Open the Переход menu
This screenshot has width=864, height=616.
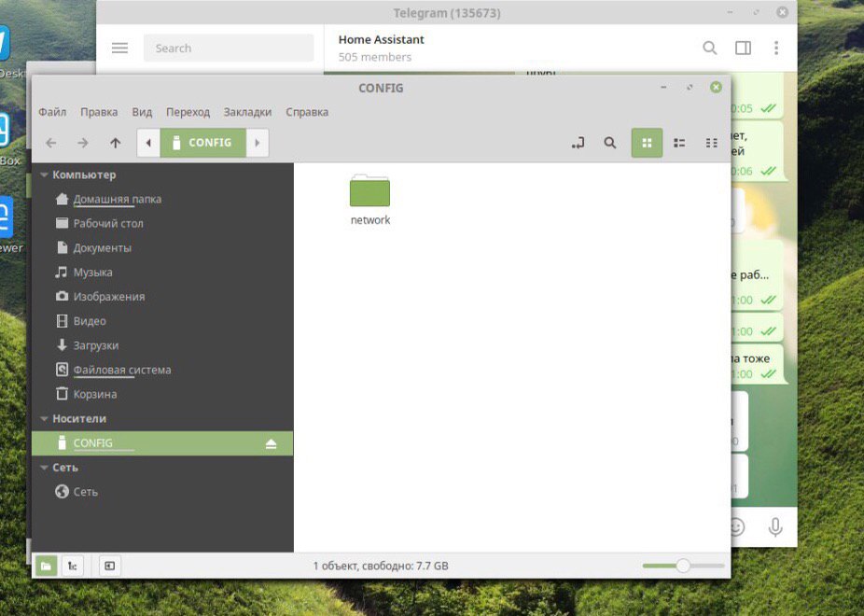[188, 112]
